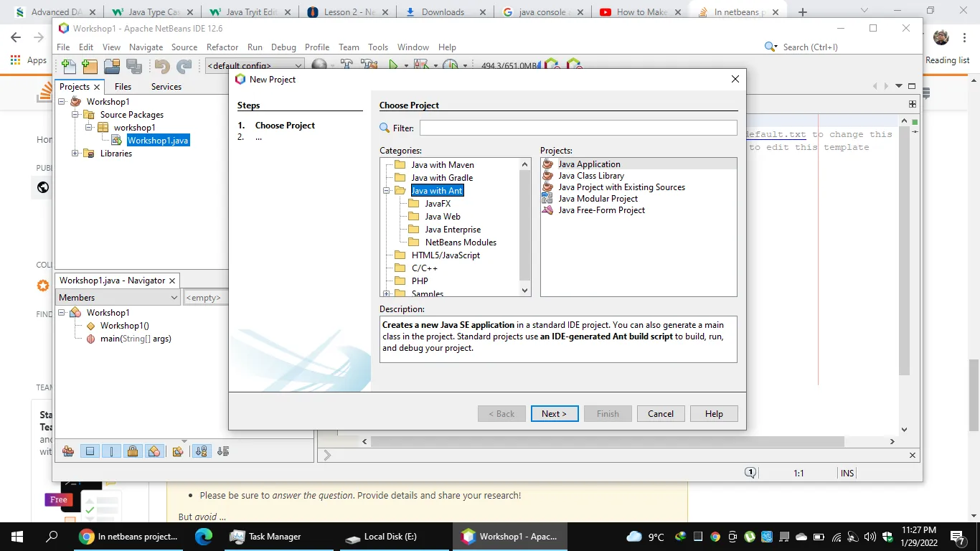
Task: Click the Windows Start button
Action: point(17,537)
